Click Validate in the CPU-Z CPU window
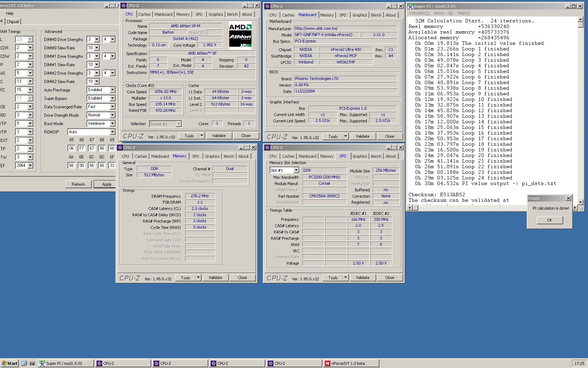Screen dimensions: 588x368 click(219, 136)
